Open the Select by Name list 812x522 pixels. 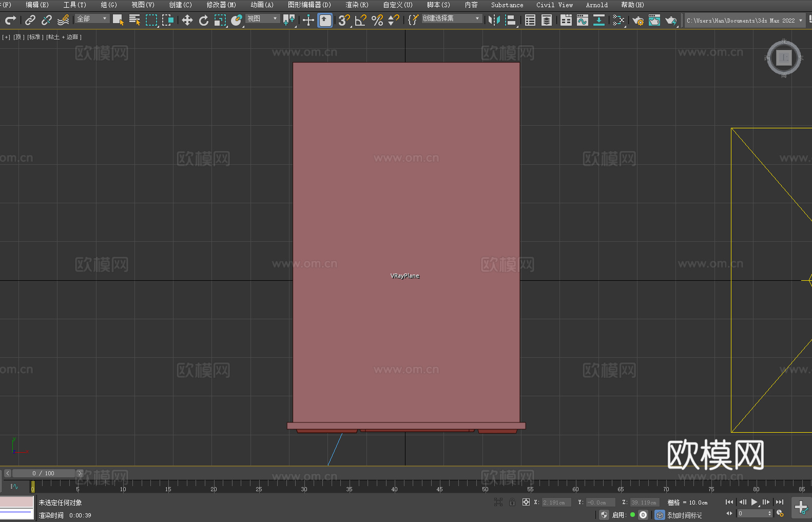[134, 20]
